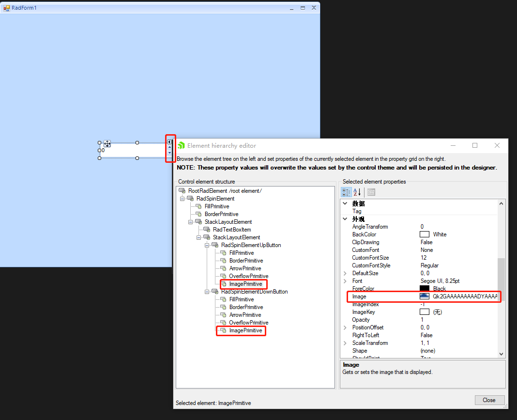517x420 pixels.
Task: Collapse the RadSpinElementUpButton node
Action: point(207,245)
